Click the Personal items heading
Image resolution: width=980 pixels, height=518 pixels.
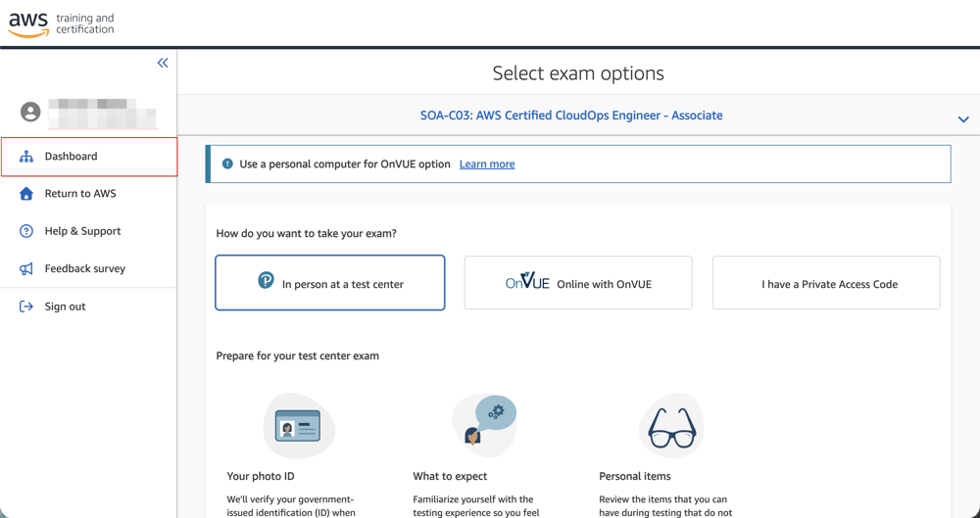635,476
